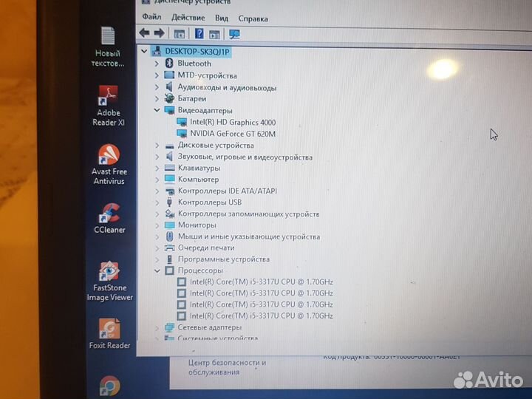Click the display icon beside Видеоадаптеры
Viewport: 532px width, 399px height.
pos(169,110)
